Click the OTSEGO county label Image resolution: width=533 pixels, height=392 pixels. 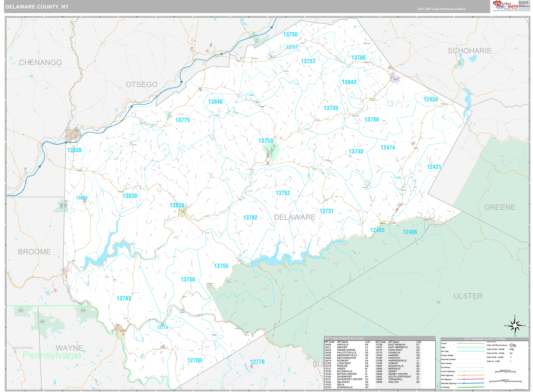[x=142, y=84]
